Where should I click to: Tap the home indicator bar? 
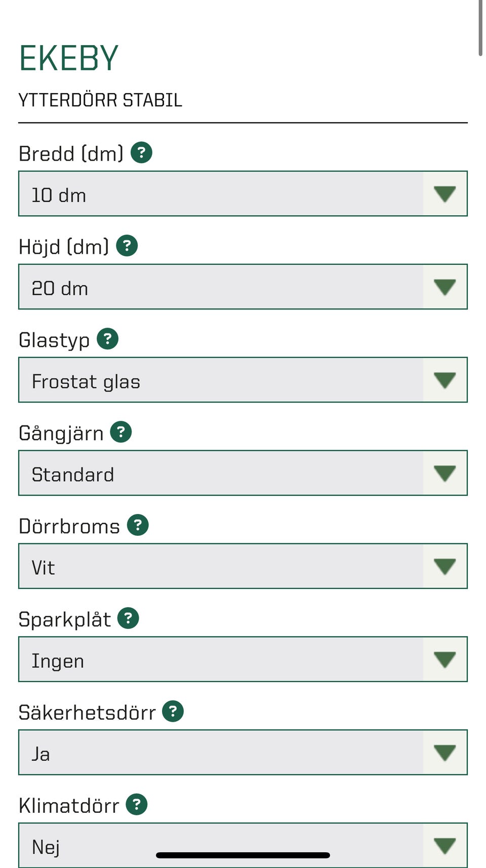[243, 855]
